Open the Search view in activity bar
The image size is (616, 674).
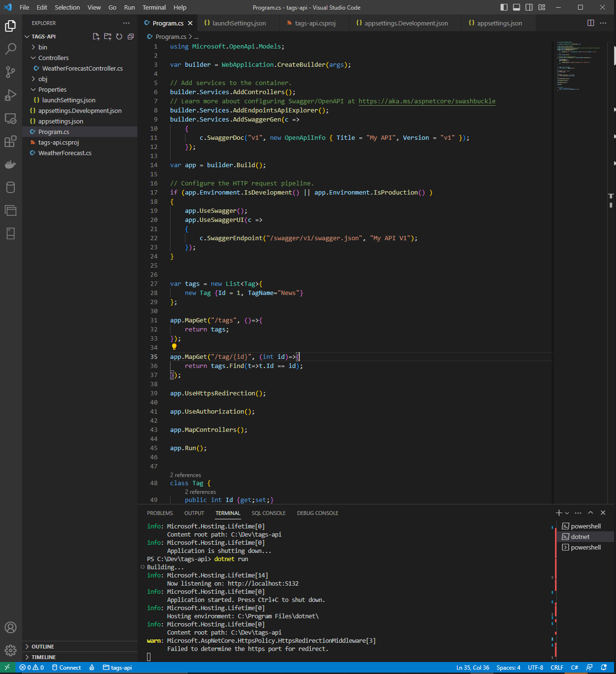[x=11, y=49]
